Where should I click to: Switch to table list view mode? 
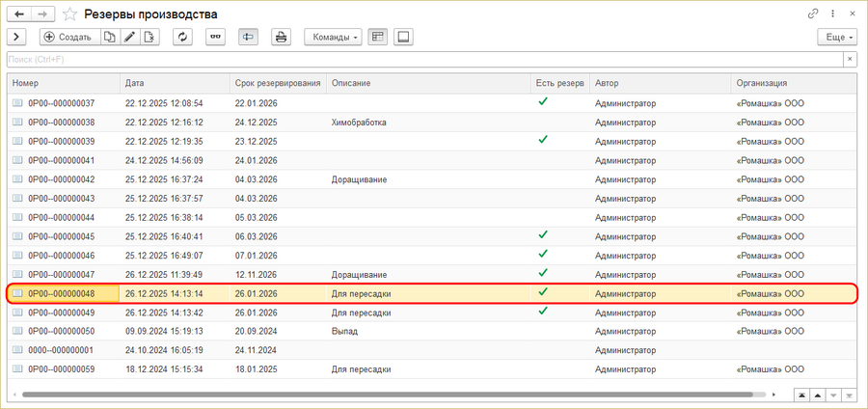pyautogui.click(x=377, y=37)
